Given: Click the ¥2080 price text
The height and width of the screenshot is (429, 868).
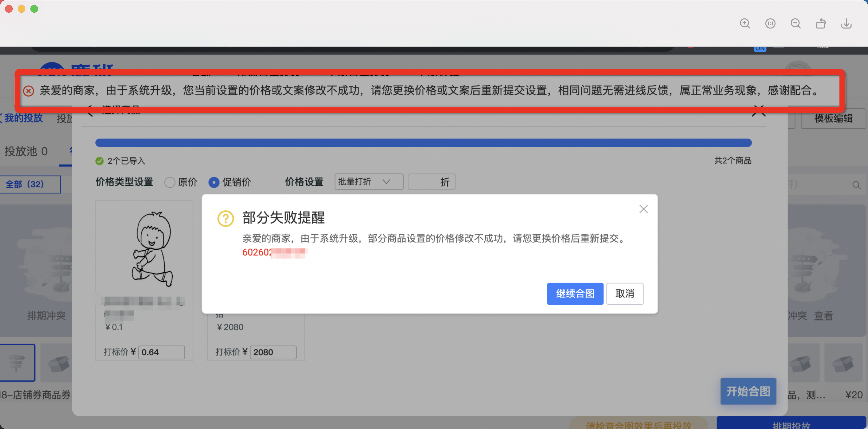Looking at the screenshot, I should 230,327.
